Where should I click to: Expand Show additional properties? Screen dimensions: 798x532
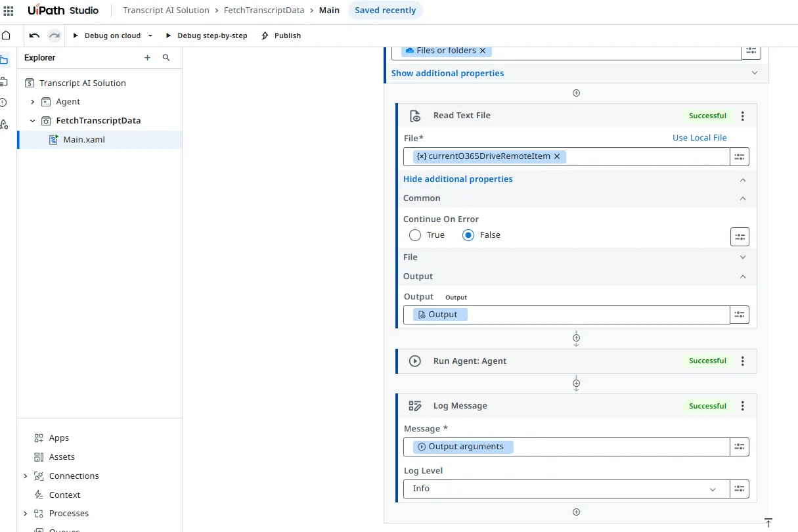coord(448,74)
